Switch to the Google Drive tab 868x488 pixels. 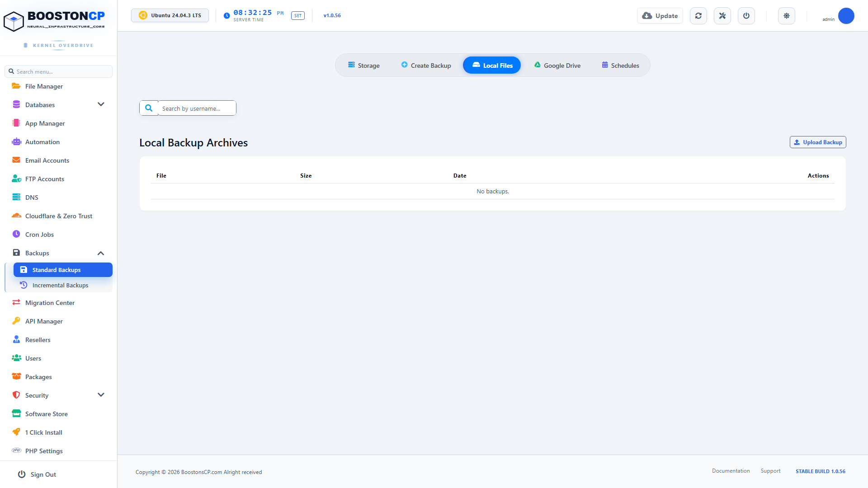(x=557, y=66)
